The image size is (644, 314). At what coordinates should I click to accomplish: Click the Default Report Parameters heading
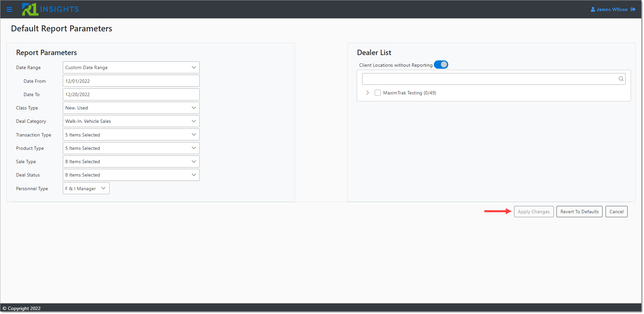click(x=61, y=29)
